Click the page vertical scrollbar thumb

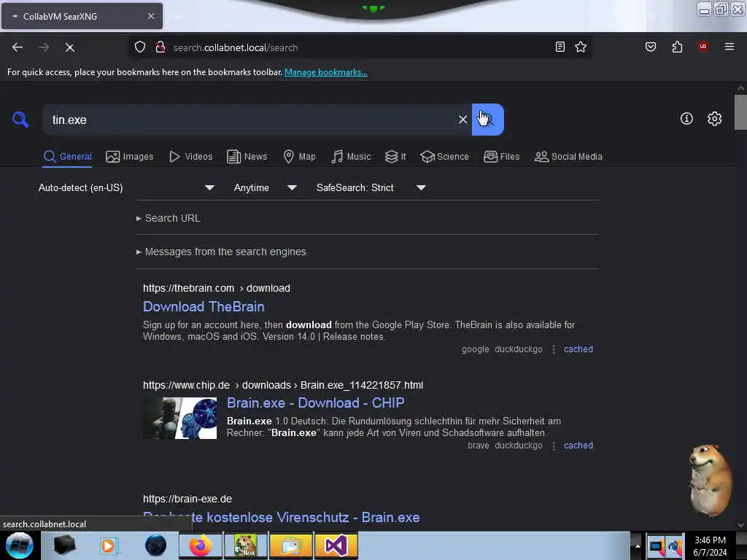[740, 112]
